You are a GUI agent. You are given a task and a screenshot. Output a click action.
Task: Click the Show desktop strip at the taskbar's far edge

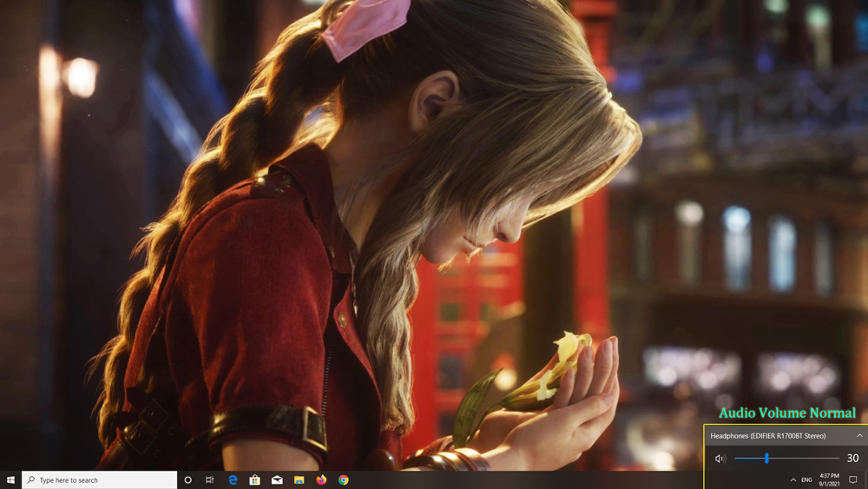pyautogui.click(x=865, y=480)
